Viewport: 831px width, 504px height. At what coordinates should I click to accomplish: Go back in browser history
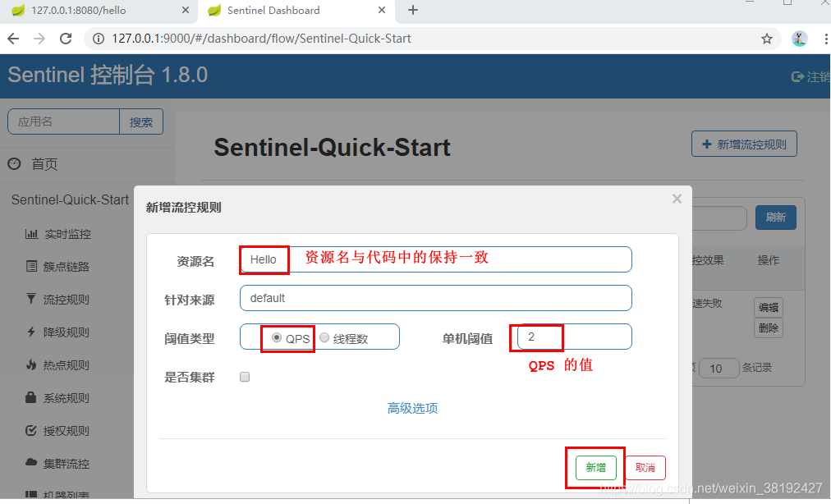13,39
